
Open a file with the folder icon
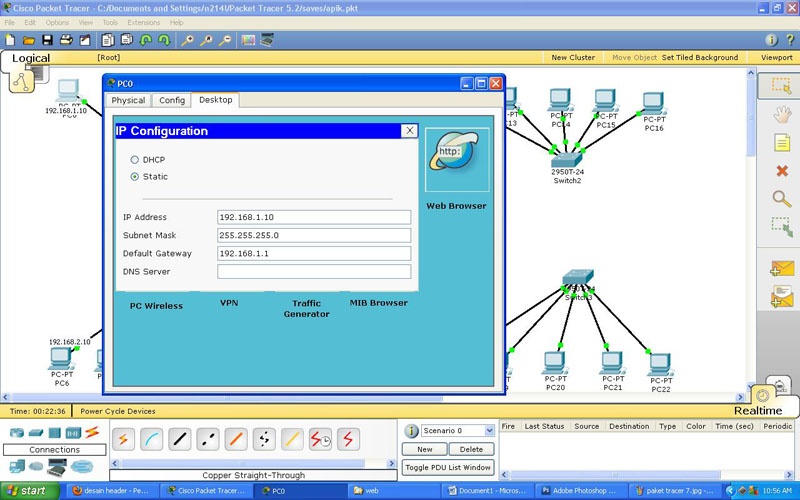(29, 40)
